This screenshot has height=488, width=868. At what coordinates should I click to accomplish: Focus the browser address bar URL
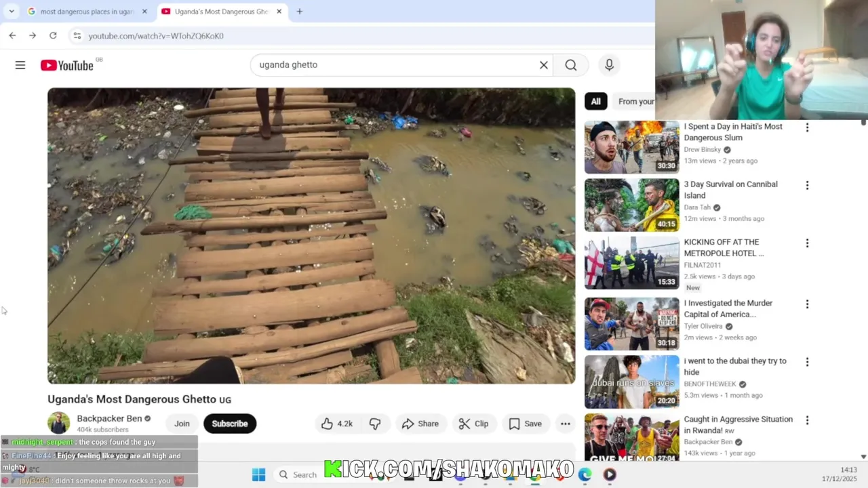156,35
